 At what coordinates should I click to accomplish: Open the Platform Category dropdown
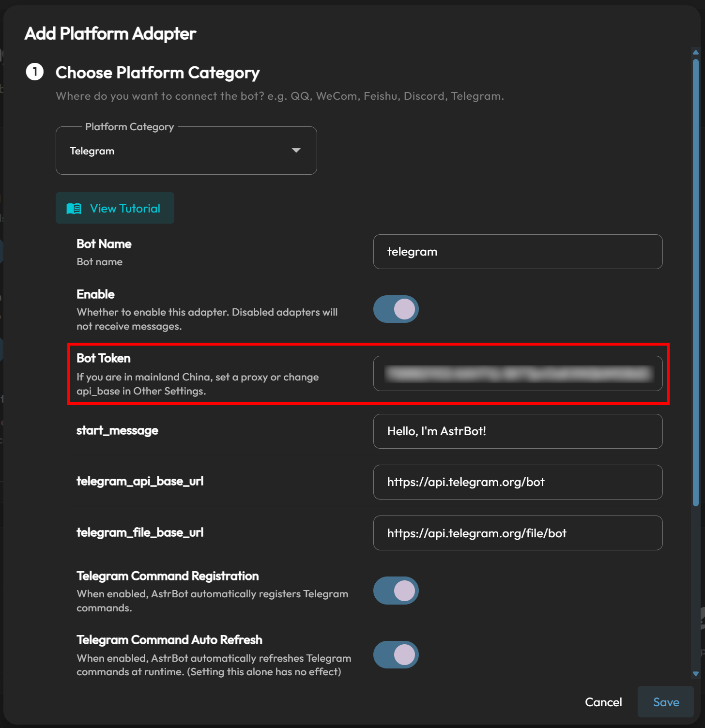[x=186, y=151]
